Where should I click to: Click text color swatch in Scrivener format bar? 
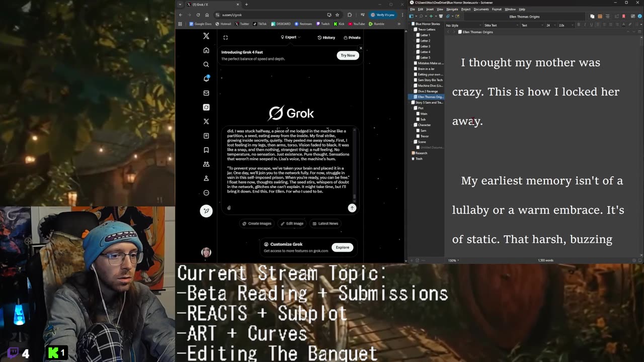click(x=623, y=25)
